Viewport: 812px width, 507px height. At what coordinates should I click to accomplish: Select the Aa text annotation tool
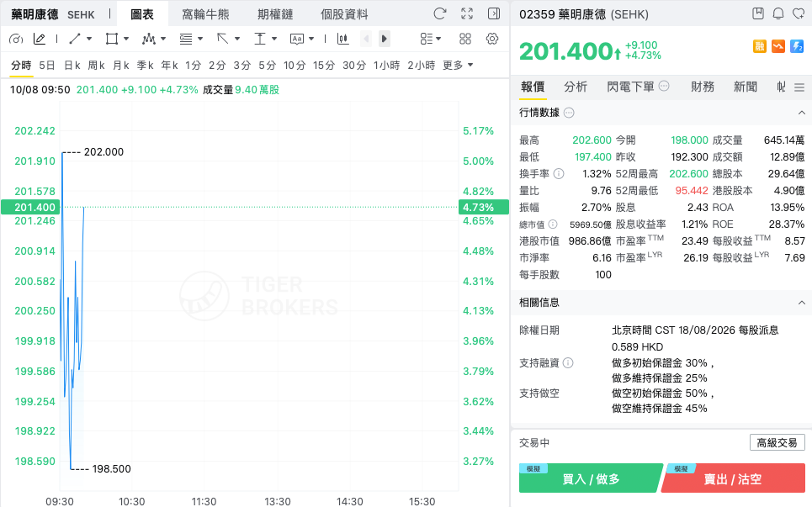[x=297, y=39]
